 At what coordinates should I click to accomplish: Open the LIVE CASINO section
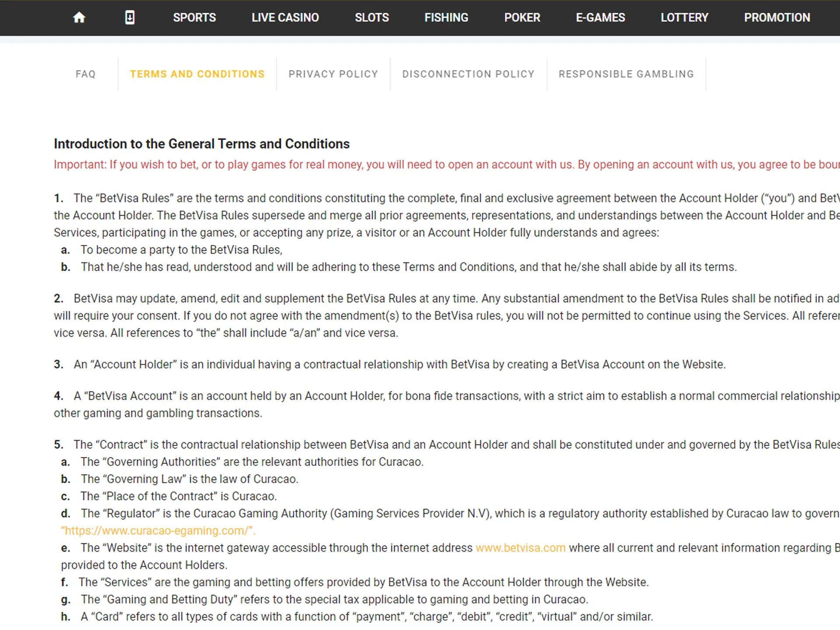point(285,17)
